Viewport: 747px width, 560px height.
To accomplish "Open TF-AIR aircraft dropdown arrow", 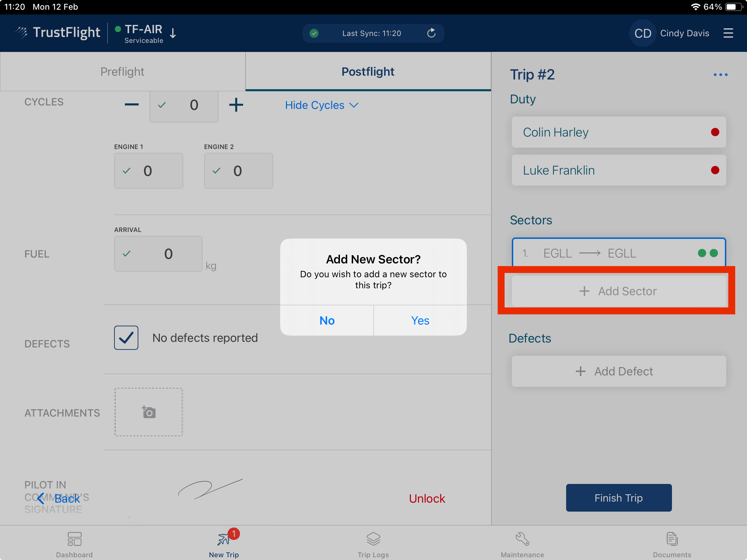I will pos(173,33).
